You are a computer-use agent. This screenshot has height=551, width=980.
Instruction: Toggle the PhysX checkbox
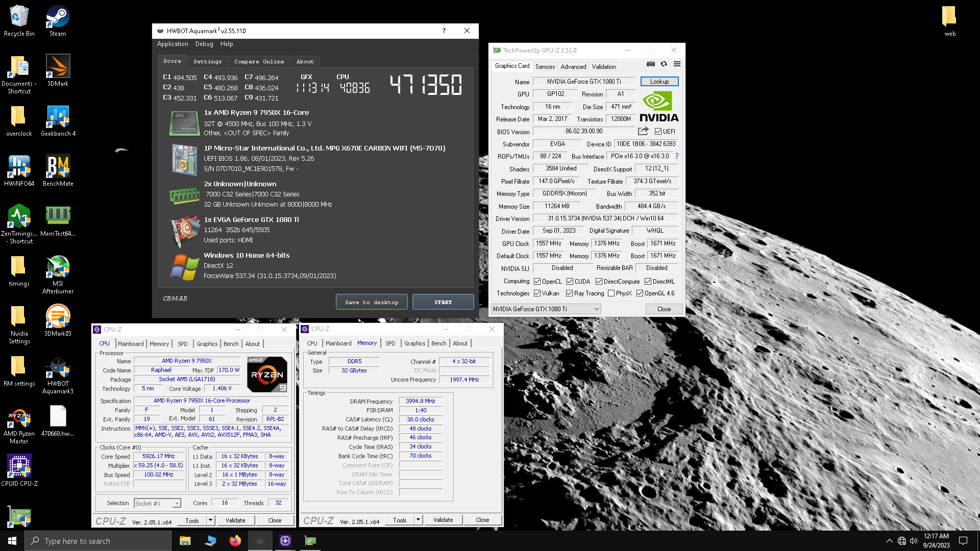click(x=611, y=293)
